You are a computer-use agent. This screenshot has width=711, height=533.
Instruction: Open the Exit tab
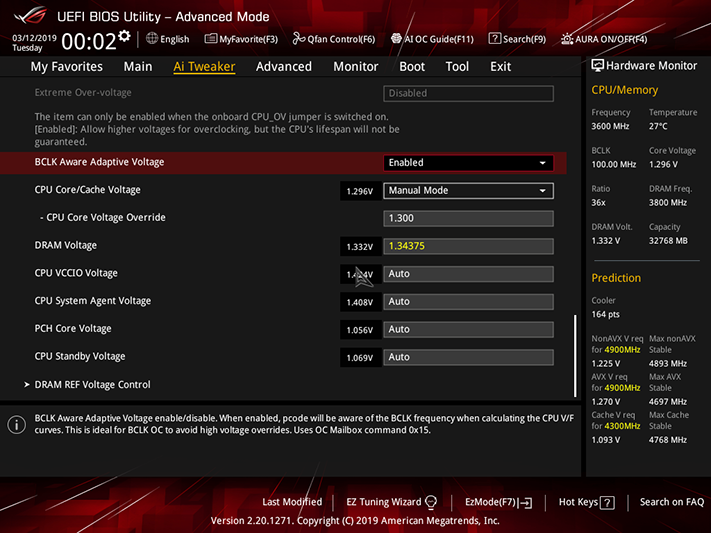coord(501,67)
